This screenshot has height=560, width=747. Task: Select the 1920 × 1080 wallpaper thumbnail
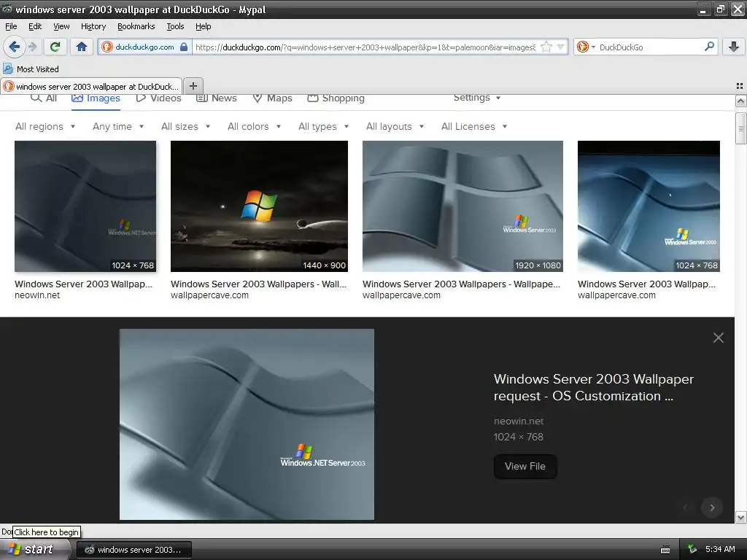click(x=462, y=206)
